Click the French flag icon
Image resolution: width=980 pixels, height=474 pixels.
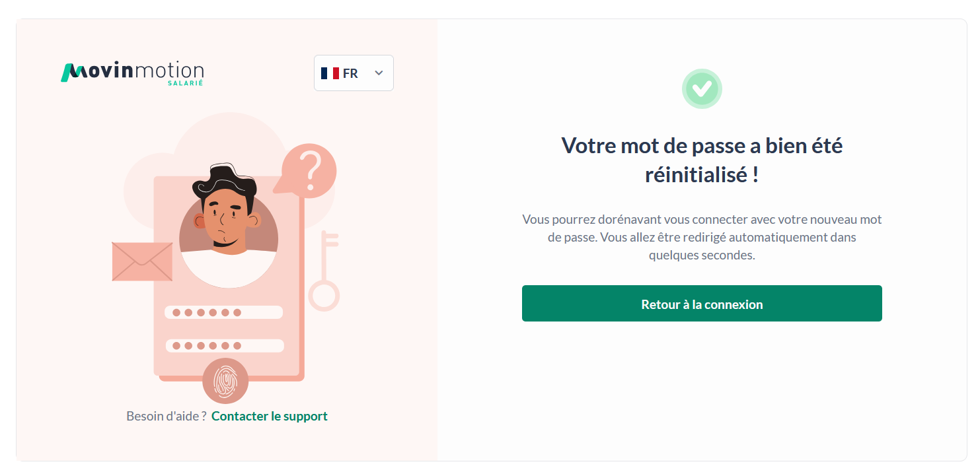coord(330,73)
